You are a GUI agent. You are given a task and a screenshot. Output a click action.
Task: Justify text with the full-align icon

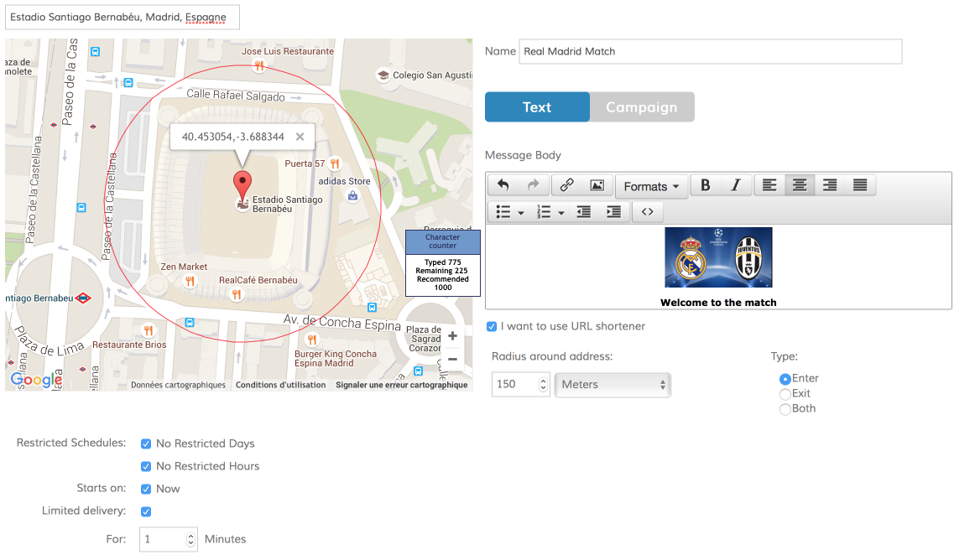860,185
